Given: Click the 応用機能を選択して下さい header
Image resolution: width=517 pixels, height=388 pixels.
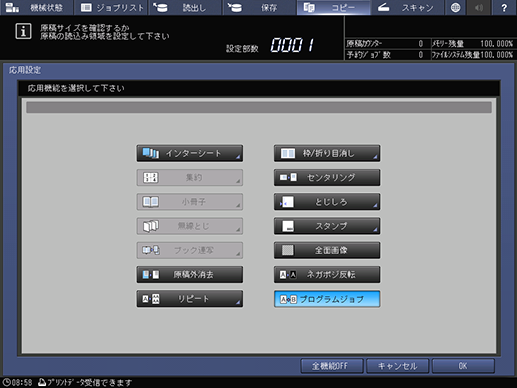Looking at the screenshot, I should (76, 88).
